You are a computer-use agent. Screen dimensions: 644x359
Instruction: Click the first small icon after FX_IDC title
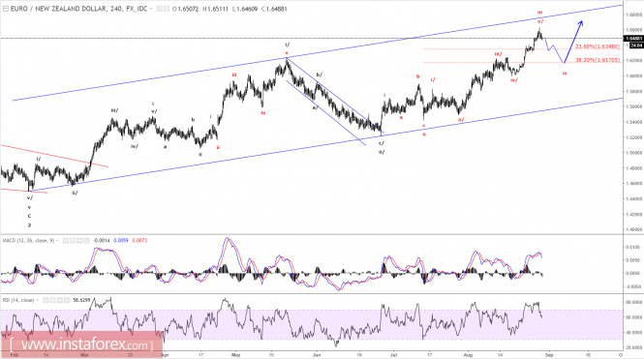click(x=160, y=9)
